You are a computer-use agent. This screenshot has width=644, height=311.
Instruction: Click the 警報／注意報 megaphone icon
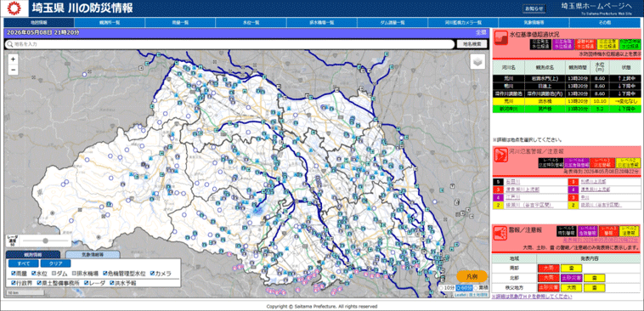coord(500,234)
